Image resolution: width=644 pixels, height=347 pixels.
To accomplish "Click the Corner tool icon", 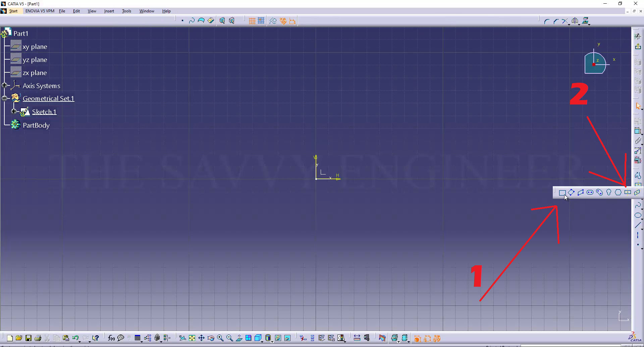I will [x=546, y=21].
